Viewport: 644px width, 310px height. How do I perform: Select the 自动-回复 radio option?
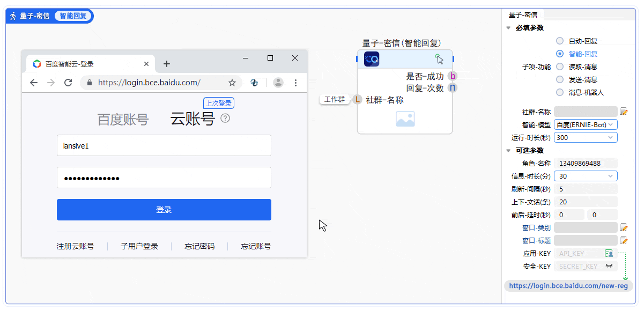[x=560, y=41]
